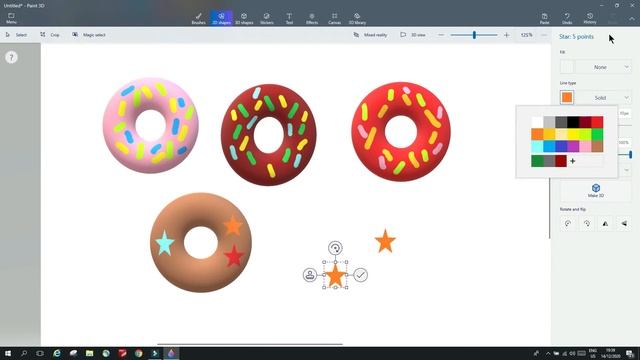Click the Paste icon
640x360 pixels.
click(544, 18)
